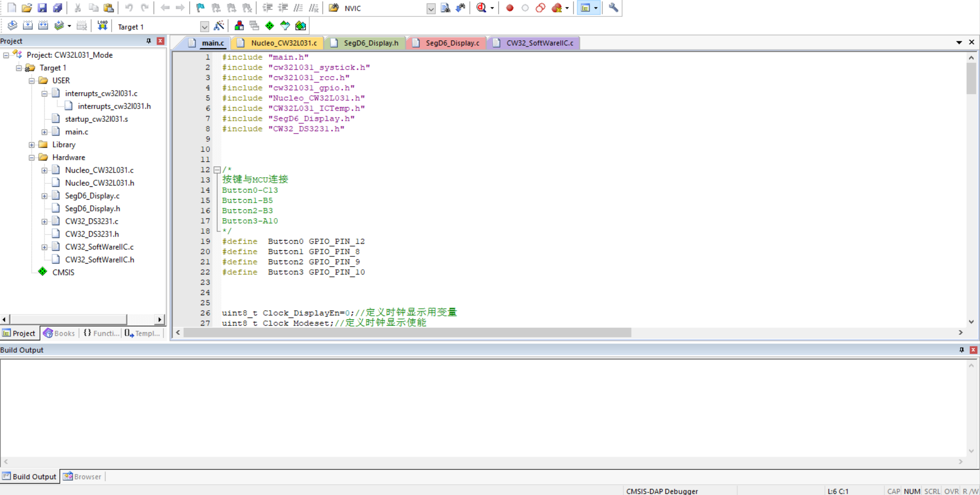980x495 pixels.
Task: Build target files icon
Action: coord(28,26)
